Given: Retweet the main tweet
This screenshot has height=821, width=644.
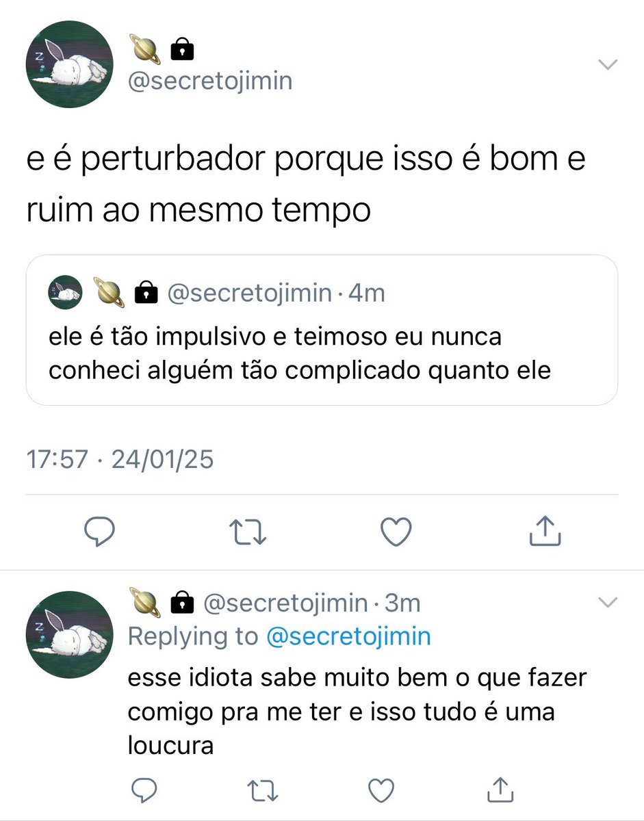Looking at the screenshot, I should (248, 532).
